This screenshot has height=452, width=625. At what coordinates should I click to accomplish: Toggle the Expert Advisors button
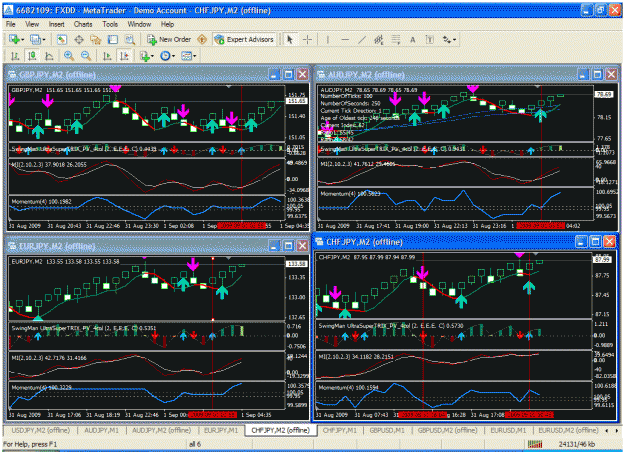[x=244, y=39]
